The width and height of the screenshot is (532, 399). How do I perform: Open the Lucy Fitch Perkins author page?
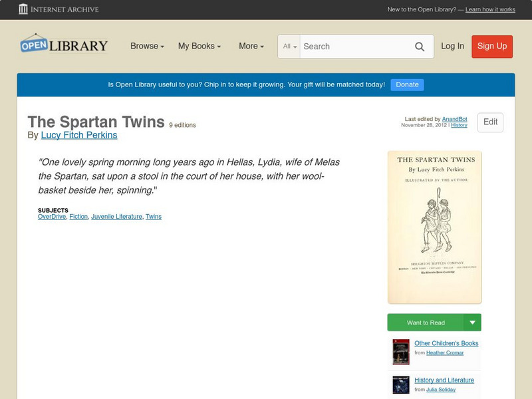[78, 134]
